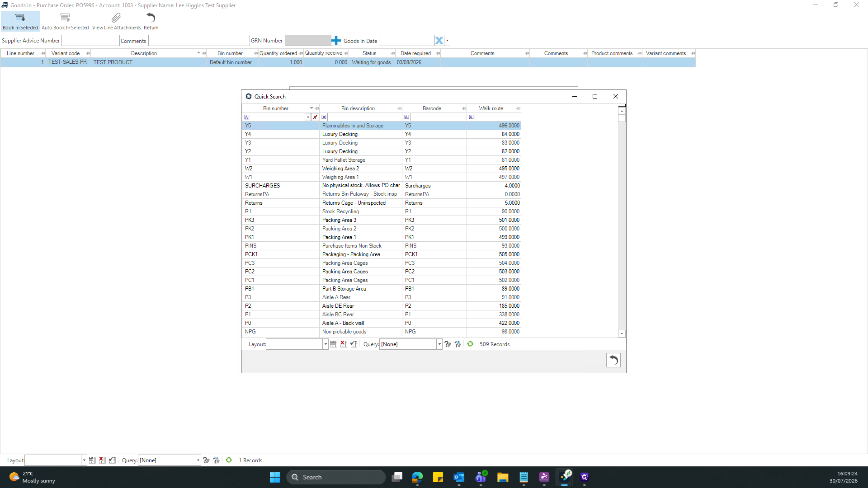This screenshot has height=488, width=868.
Task: Click Quick Search scrollbar down arrow
Action: click(x=622, y=333)
